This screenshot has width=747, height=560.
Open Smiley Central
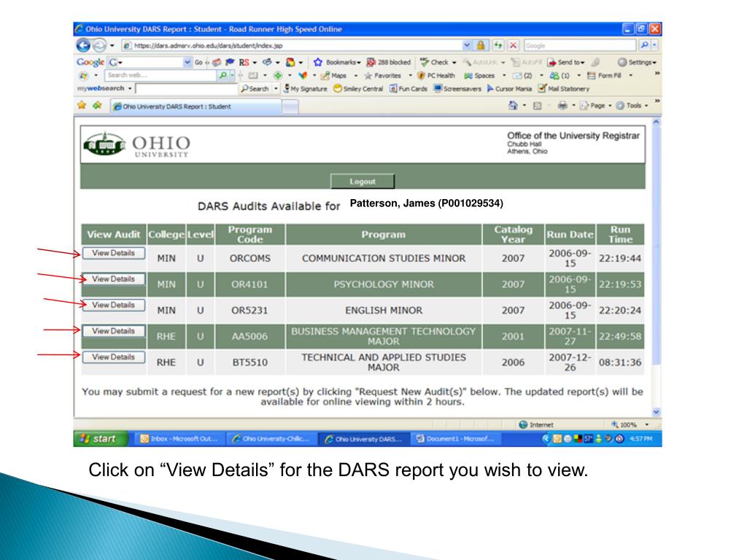pyautogui.click(x=357, y=88)
